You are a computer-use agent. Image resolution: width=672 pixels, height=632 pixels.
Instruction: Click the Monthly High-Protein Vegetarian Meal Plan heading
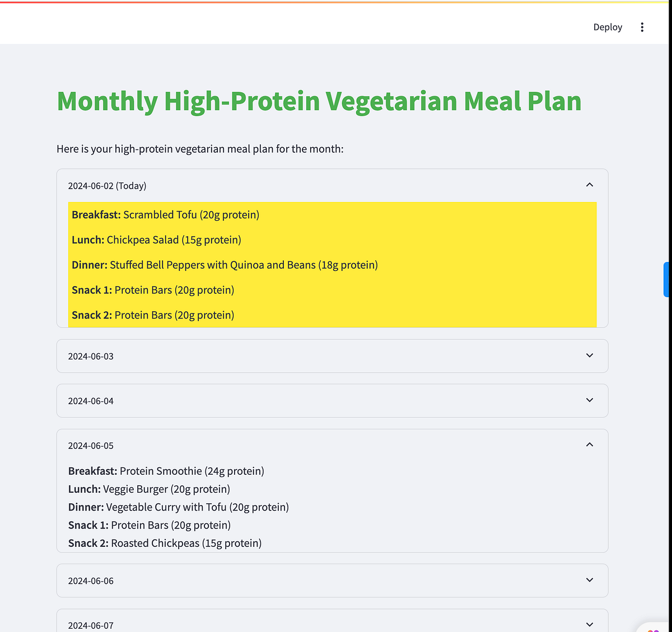319,101
